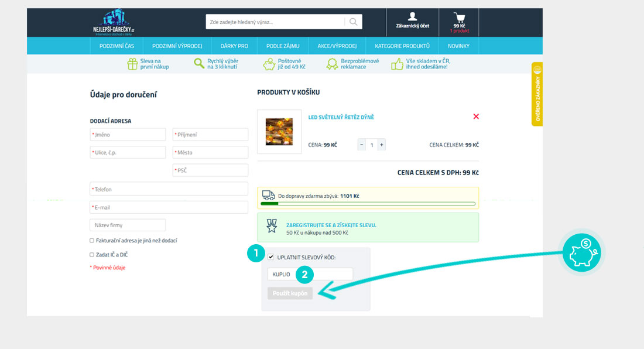Viewport: 644px width, 349px height.
Task: Tick the Zadat IČ a DIČ checkbox
Action: tap(92, 255)
